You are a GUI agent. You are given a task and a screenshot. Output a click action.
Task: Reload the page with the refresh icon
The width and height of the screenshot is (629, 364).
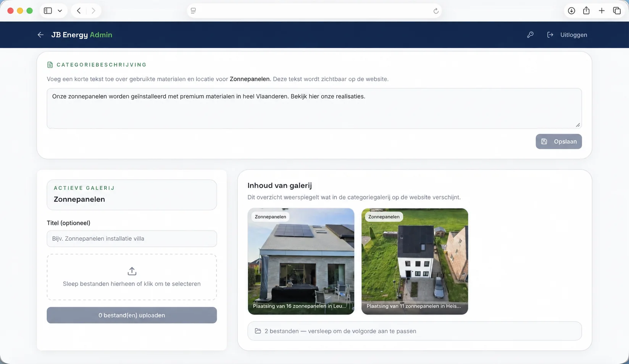tap(436, 11)
